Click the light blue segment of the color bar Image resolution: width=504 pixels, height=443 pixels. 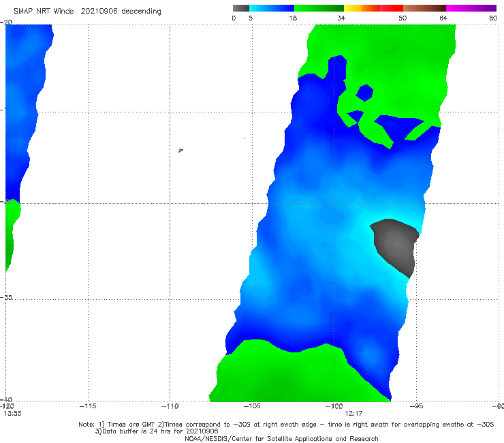click(272, 8)
